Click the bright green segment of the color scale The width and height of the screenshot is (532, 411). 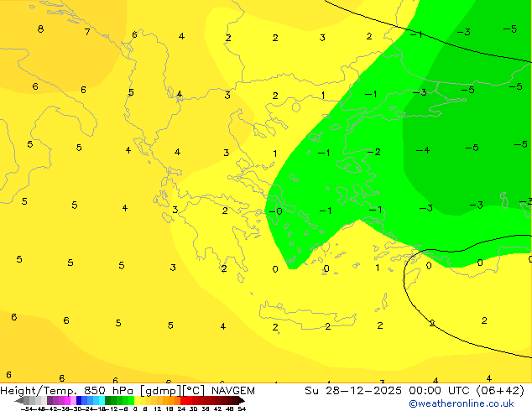coord(131,400)
